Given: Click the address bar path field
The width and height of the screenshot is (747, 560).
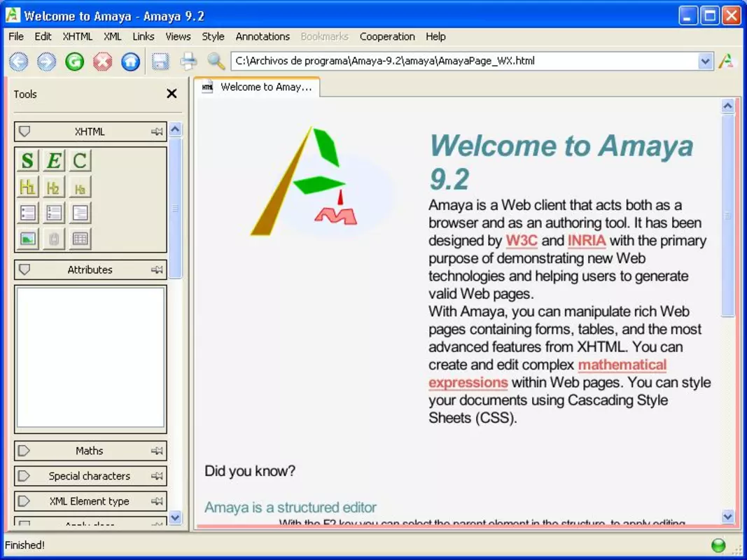Looking at the screenshot, I should point(464,62).
